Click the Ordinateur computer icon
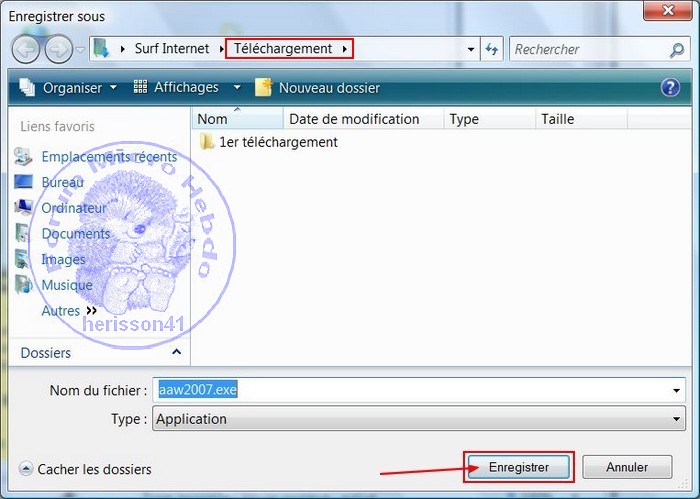 coord(23,207)
